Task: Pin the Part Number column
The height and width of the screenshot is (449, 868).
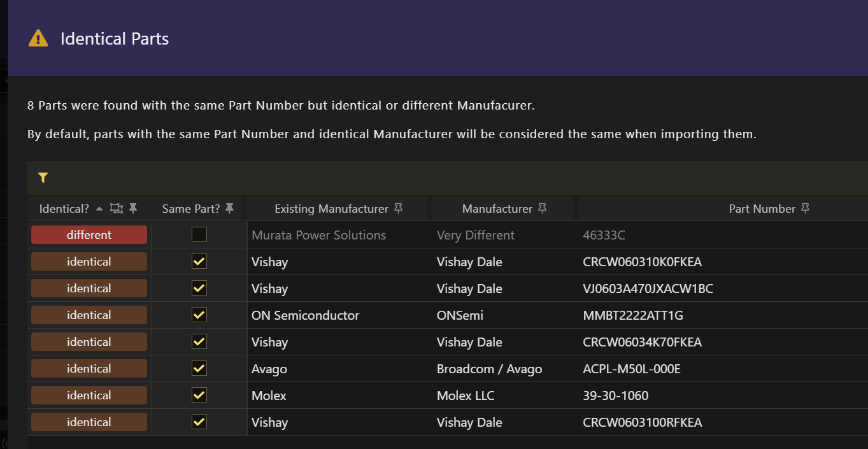Action: pos(806,208)
